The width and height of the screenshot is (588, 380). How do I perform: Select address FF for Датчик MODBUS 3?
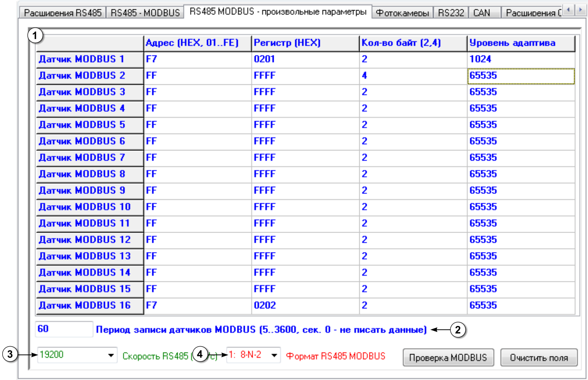[x=198, y=92]
